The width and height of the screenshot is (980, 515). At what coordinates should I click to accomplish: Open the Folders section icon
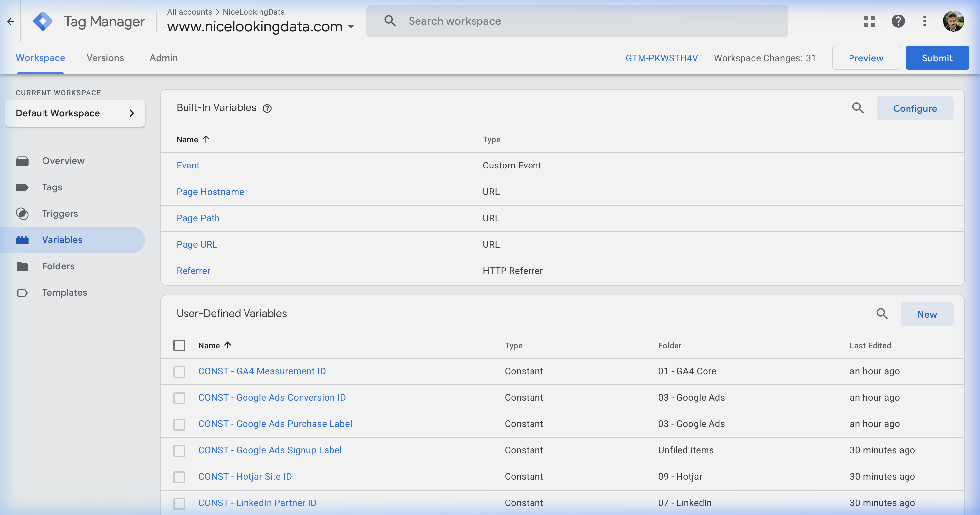coord(23,266)
